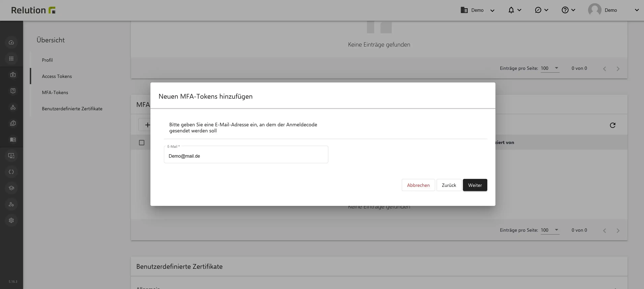The width and height of the screenshot is (644, 289).
Task: Go to previous page in MFA table
Action: [605, 230]
